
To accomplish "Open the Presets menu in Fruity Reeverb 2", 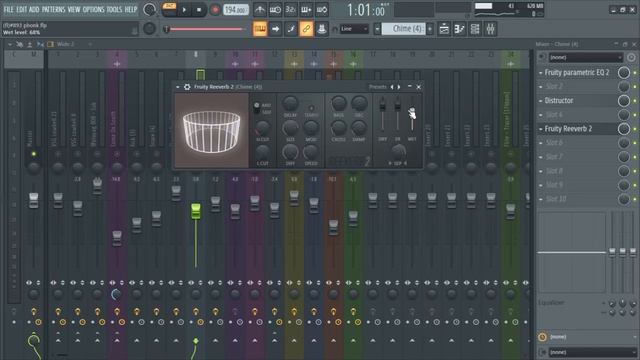I will click(378, 87).
